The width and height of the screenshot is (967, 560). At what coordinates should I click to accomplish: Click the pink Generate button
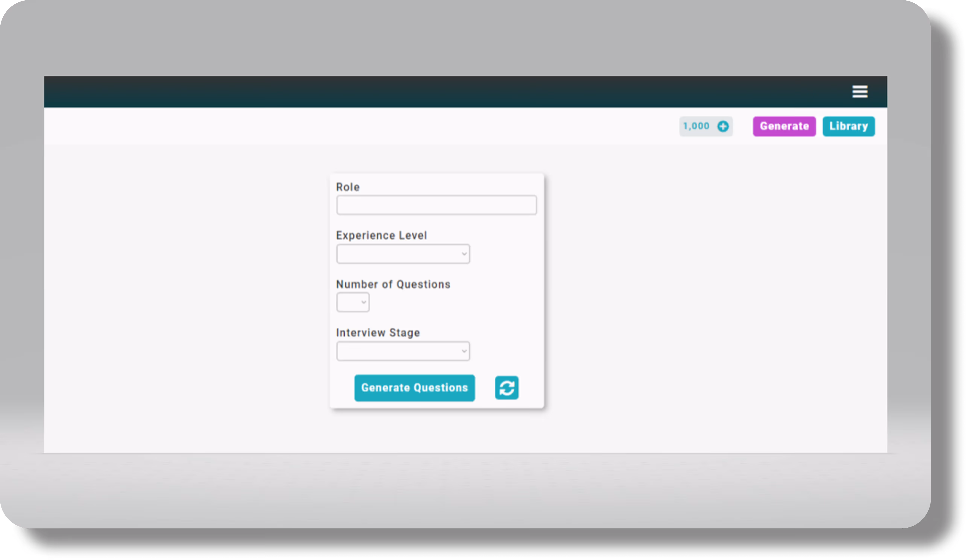pyautogui.click(x=784, y=126)
